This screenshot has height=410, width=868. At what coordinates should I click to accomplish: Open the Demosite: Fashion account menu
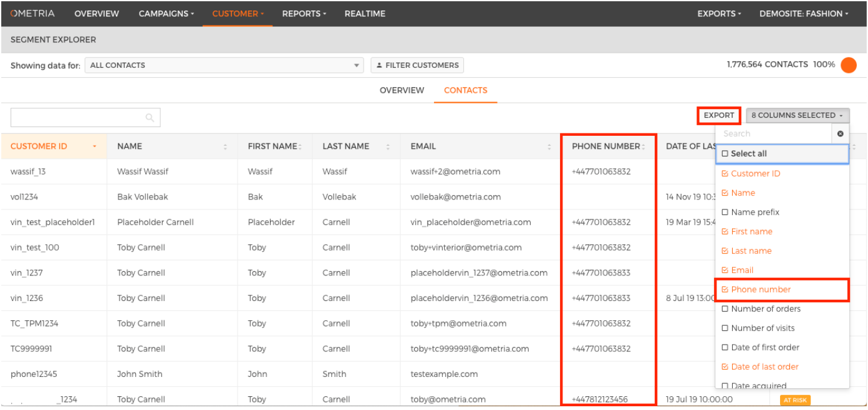[804, 13]
